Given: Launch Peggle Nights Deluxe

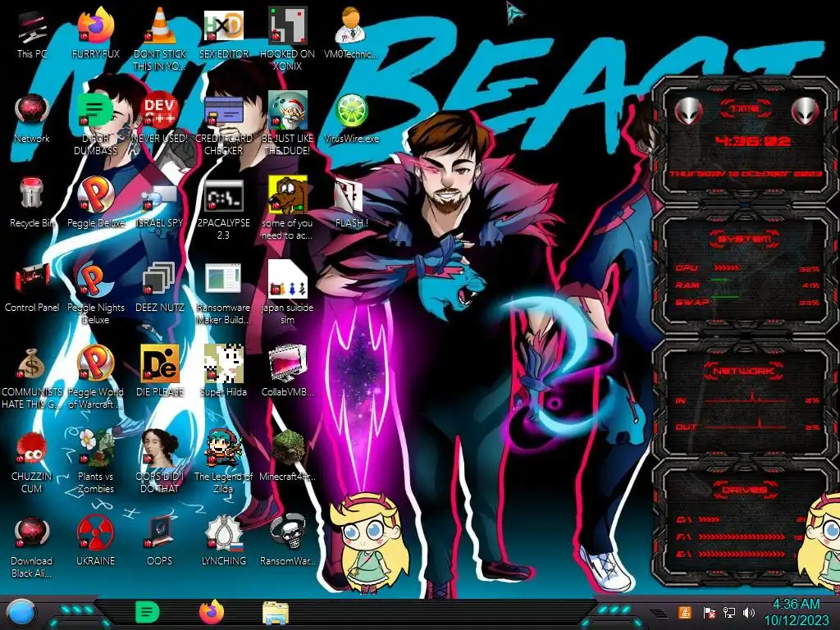Looking at the screenshot, I should [x=95, y=294].
